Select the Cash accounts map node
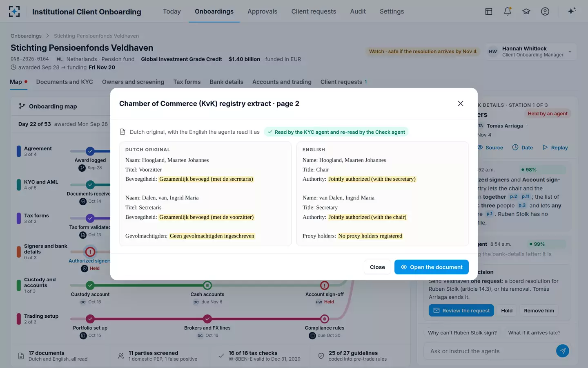This screenshot has width=588, height=368. tap(207, 285)
